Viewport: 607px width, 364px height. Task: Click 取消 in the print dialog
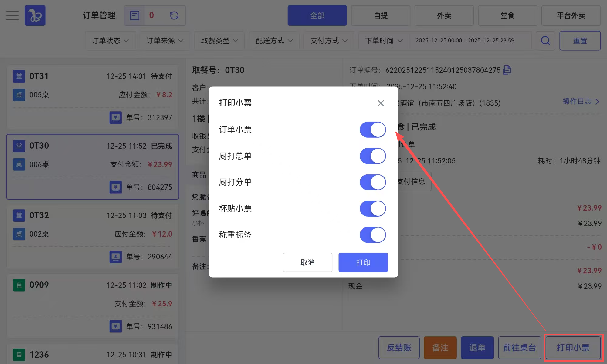point(307,262)
